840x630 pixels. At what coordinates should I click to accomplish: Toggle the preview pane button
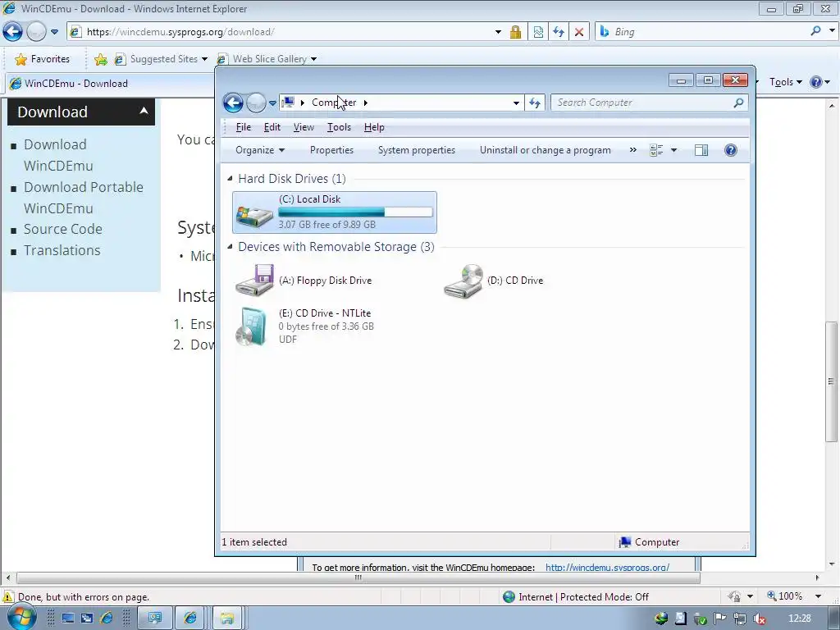point(701,150)
